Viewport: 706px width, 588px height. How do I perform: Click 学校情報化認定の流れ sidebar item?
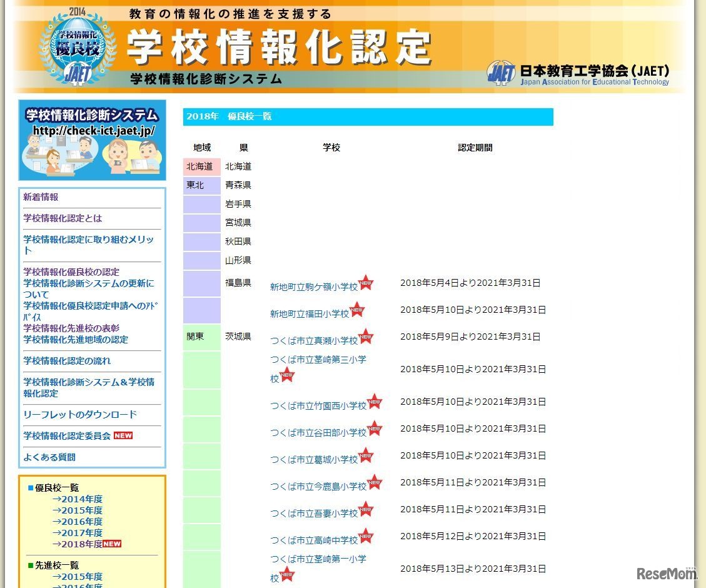tap(67, 361)
